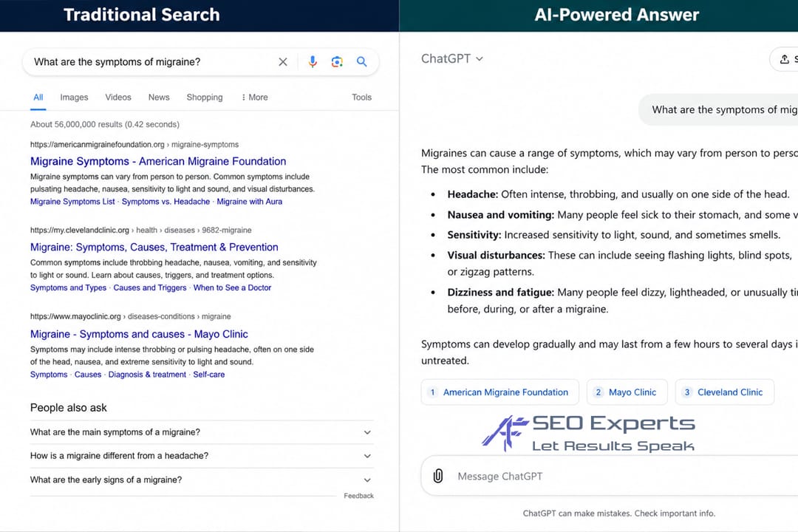Click the my.clevelandclinic.org URL breadcrumb

tap(141, 230)
